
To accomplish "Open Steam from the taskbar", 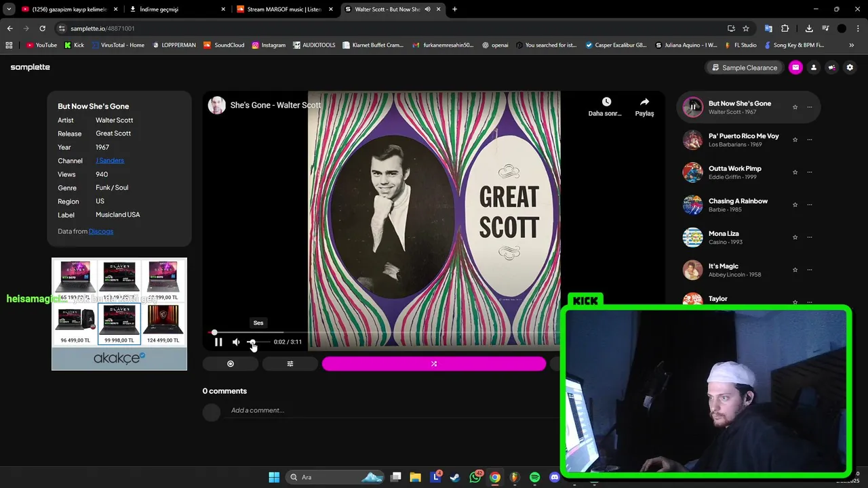I will tap(455, 477).
